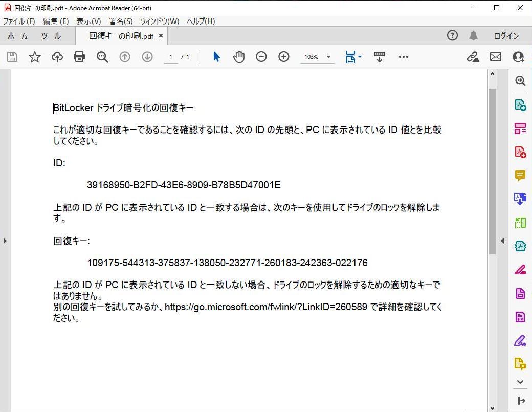Image resolution: width=532 pixels, height=412 pixels.
Task: Open the yellow Send for Comments icon
Action: click(520, 363)
